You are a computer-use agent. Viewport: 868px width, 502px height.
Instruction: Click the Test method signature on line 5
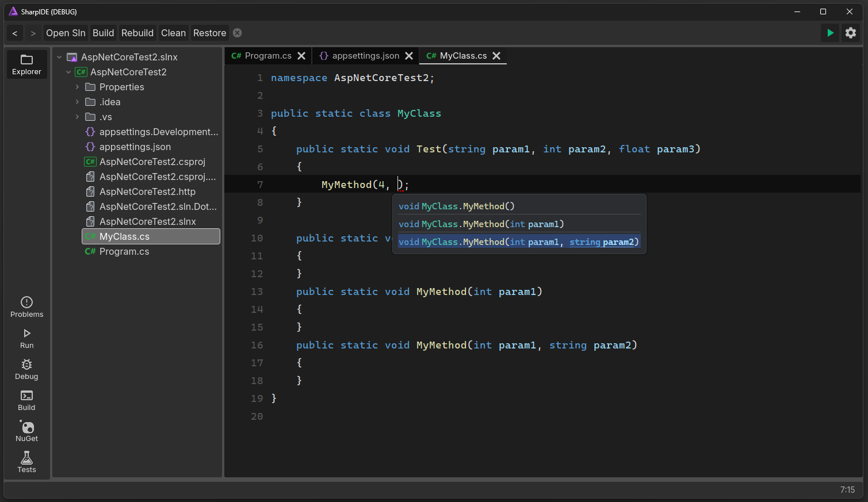(x=498, y=149)
